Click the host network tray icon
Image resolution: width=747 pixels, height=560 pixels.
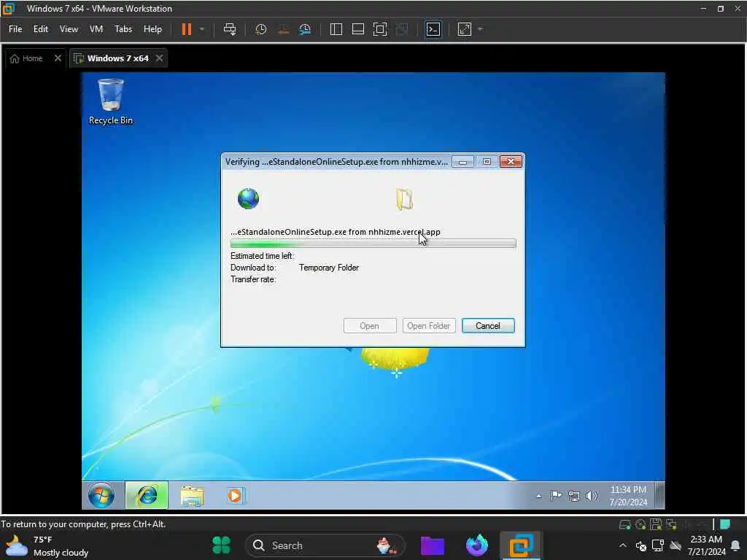coord(658,545)
